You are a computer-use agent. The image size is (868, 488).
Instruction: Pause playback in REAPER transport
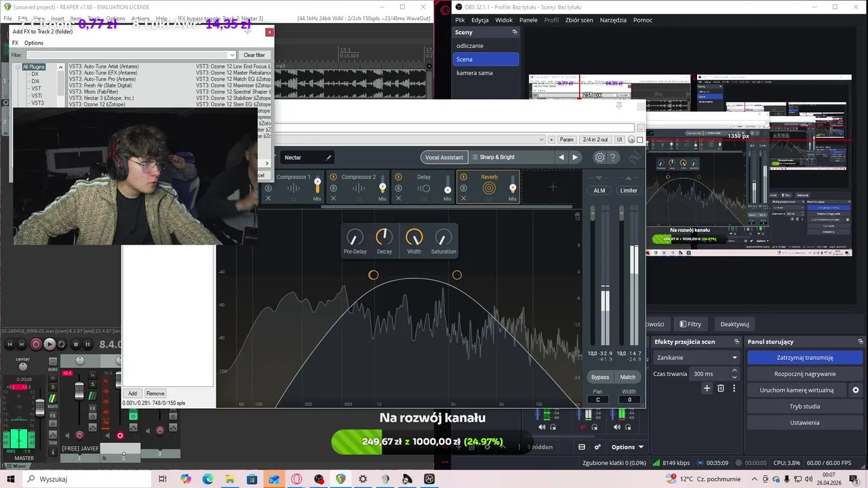point(87,344)
